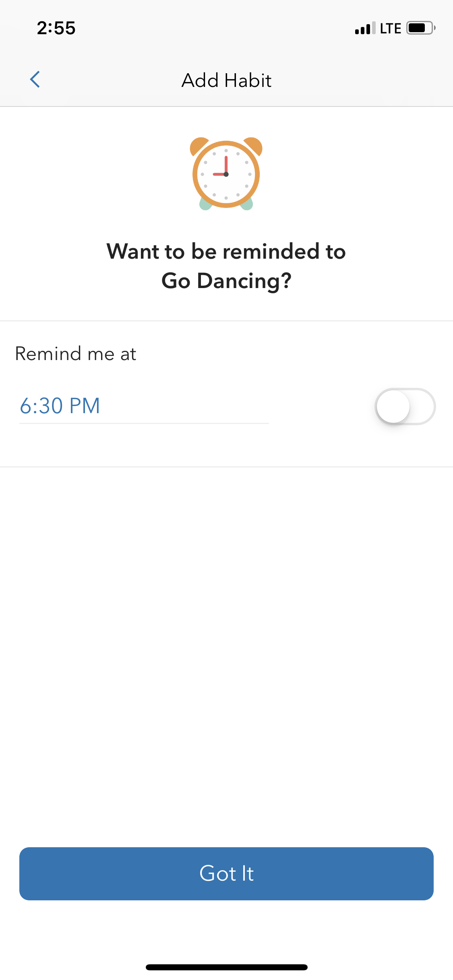Tap the Remind me at label
Viewport: 453px width, 980px height.
tap(76, 354)
